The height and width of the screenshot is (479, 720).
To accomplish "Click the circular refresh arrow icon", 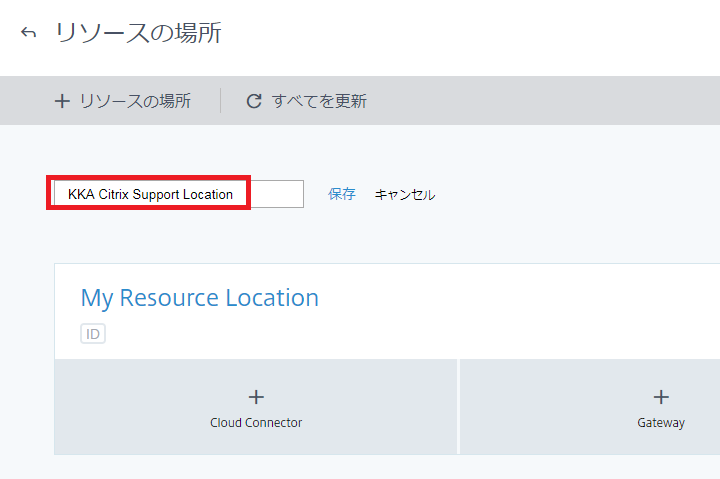I will [x=254, y=101].
